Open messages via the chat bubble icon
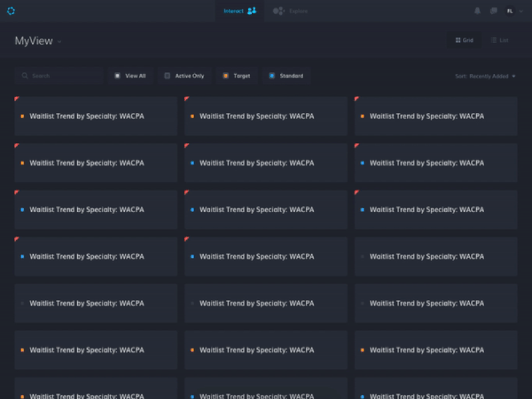The width and height of the screenshot is (532, 399). pos(493,11)
